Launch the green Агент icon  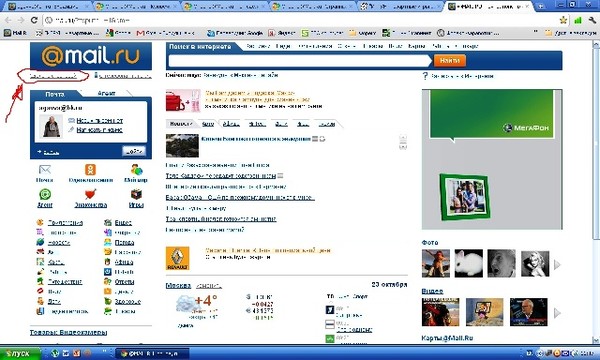(x=45, y=194)
